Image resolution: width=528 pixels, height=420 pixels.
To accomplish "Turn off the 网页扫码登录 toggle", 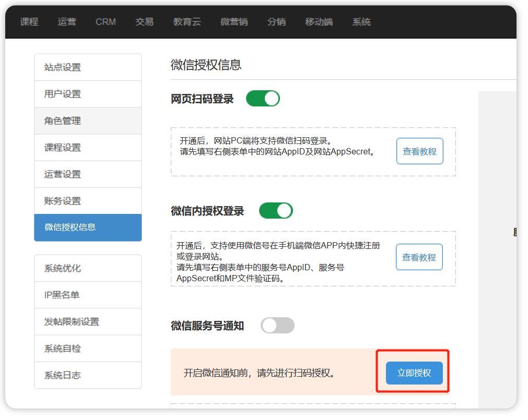I will pos(263,98).
